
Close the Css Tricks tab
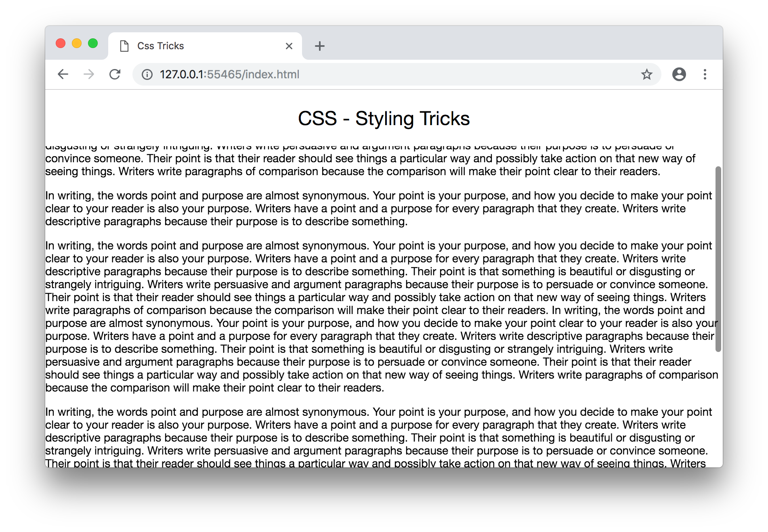(x=289, y=46)
